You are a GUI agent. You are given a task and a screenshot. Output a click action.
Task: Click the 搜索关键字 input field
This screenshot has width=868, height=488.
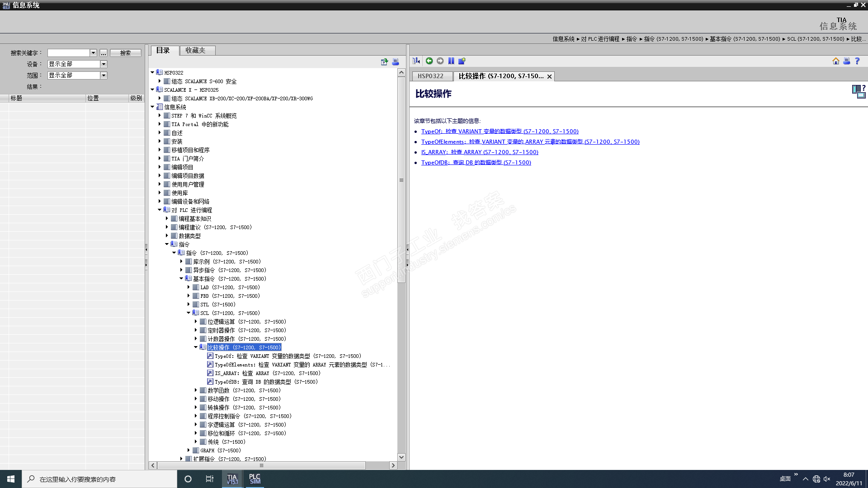coord(69,53)
